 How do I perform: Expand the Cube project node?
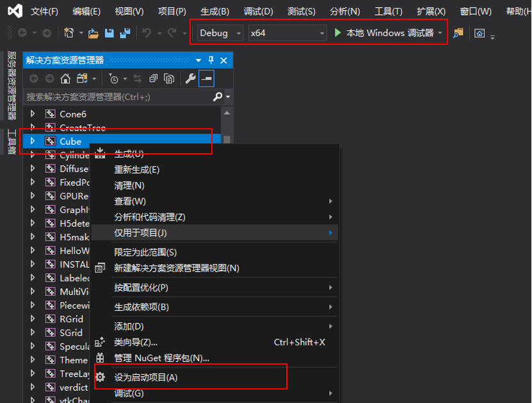click(x=33, y=141)
